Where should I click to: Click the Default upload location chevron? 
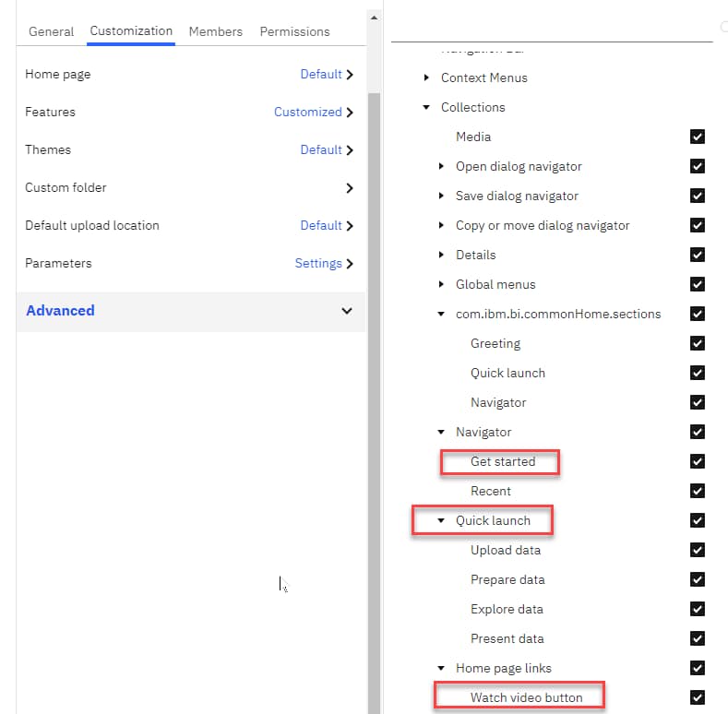(350, 226)
